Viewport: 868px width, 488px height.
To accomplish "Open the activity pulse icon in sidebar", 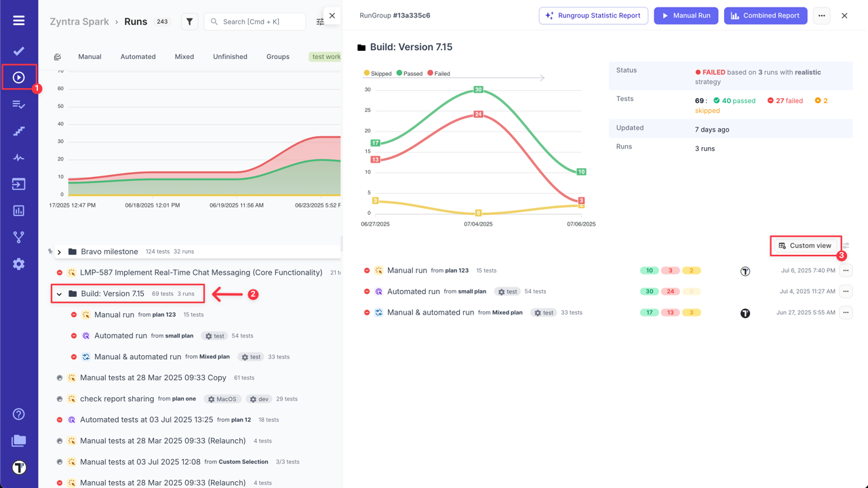I will point(18,157).
